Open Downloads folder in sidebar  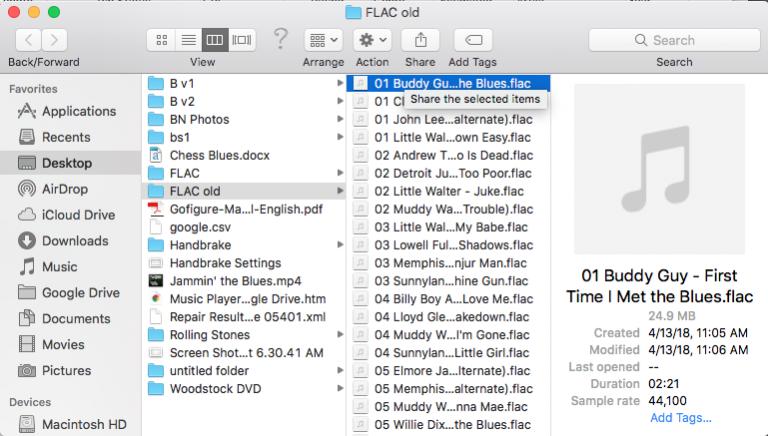(75, 241)
